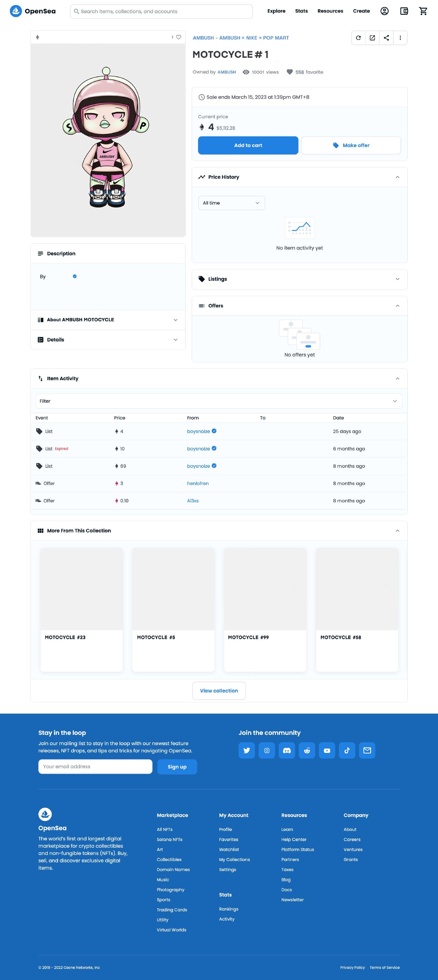Screen dimensions: 438x980
Task: Open MOTOCYCLE #5 card
Action: click(x=173, y=610)
